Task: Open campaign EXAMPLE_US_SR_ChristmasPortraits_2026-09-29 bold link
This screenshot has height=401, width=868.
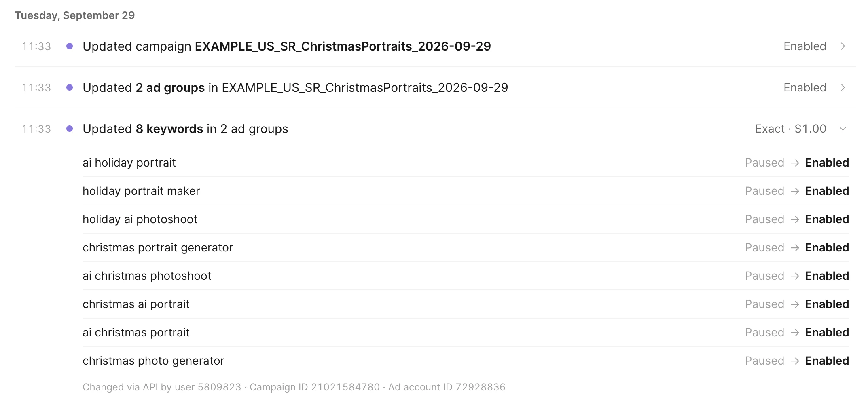Action: (343, 46)
